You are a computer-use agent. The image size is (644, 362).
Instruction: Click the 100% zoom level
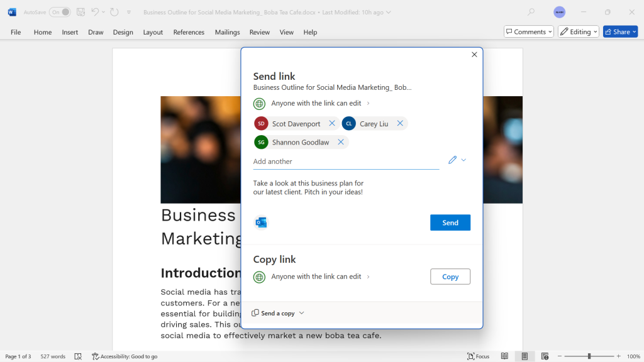[634, 356]
